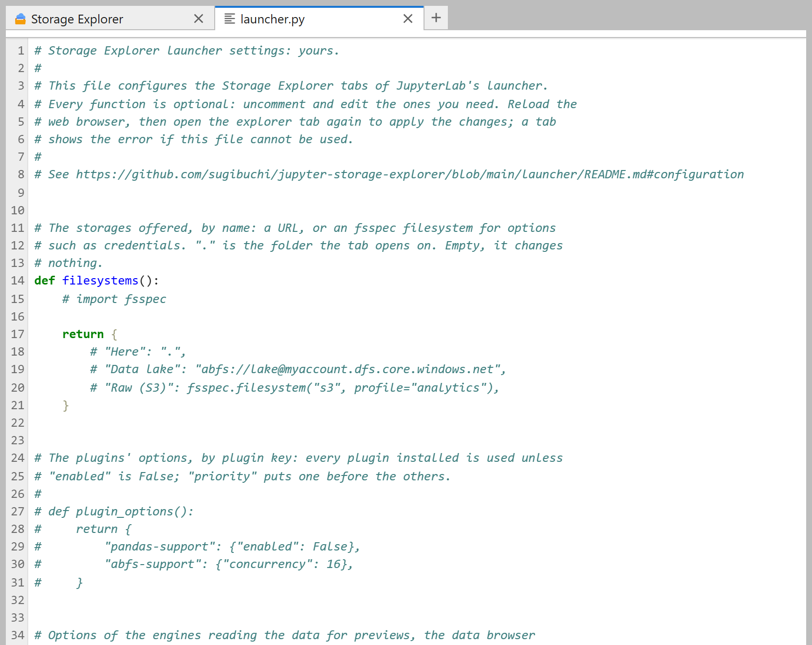Click the closing brace on line 21
This screenshot has height=645, width=812.
pos(66,405)
